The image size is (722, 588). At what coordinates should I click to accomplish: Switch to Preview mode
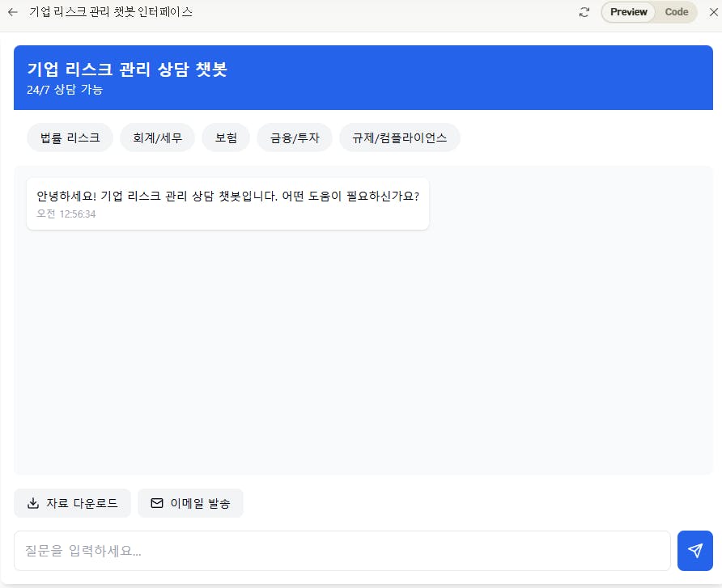(628, 12)
